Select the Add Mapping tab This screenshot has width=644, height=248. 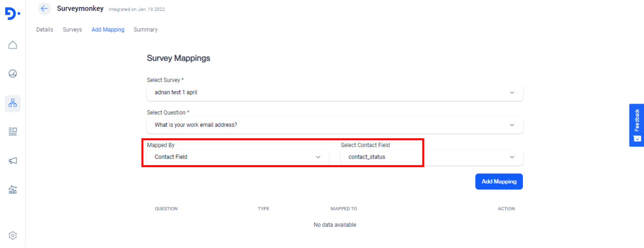pos(108,30)
